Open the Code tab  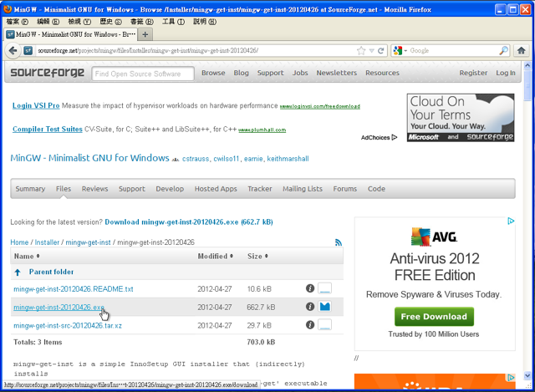click(376, 189)
